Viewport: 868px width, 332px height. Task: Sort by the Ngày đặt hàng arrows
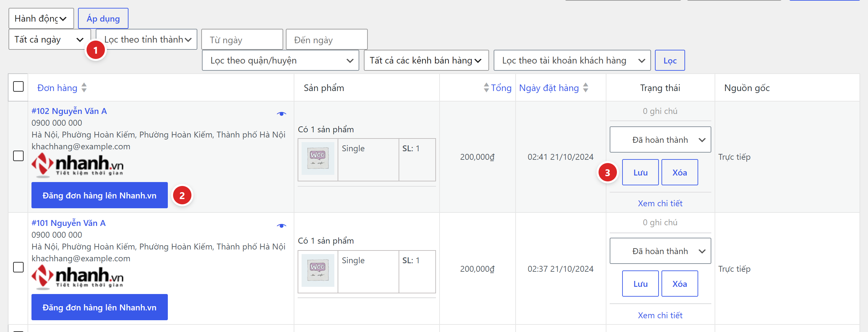pos(586,87)
